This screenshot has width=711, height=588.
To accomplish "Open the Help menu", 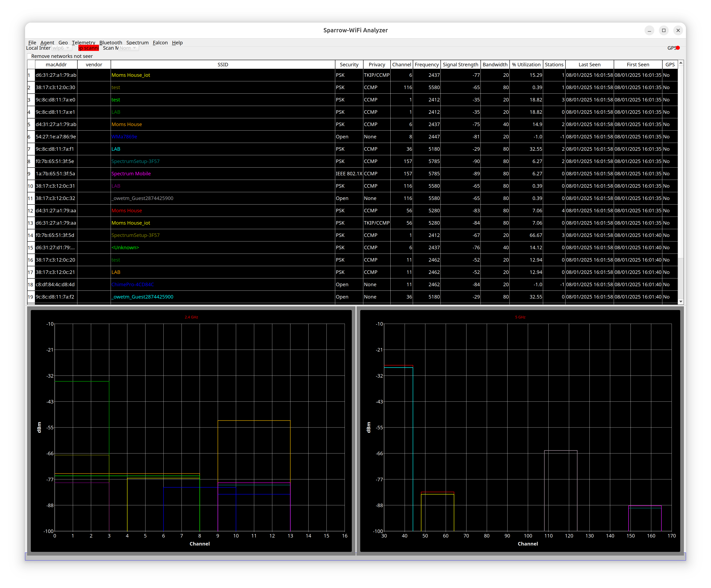I will click(177, 43).
